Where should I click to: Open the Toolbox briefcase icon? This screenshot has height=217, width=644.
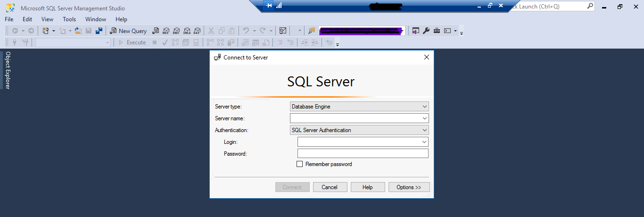coord(437,31)
